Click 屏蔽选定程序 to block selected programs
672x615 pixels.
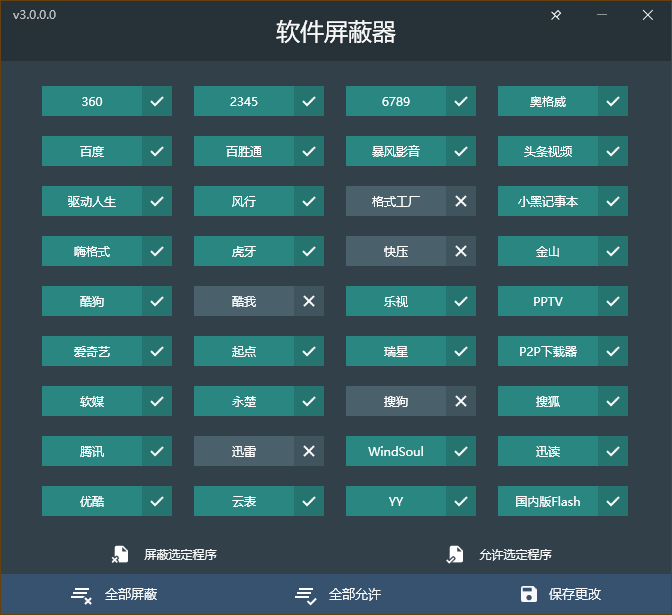pos(180,555)
